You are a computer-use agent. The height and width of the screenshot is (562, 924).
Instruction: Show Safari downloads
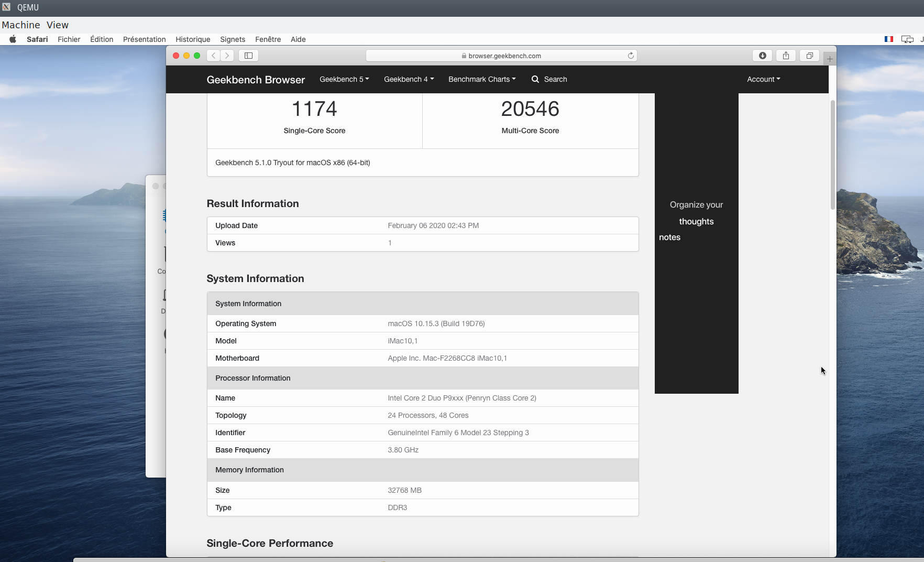(x=763, y=56)
